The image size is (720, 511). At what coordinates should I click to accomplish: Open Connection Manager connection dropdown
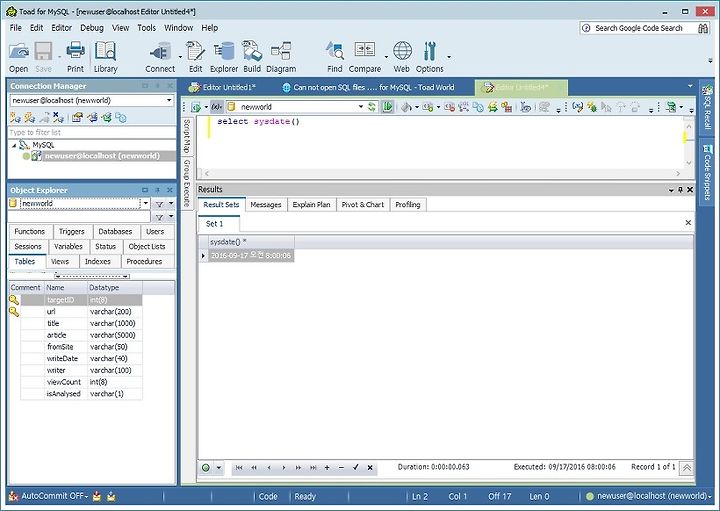pos(169,100)
